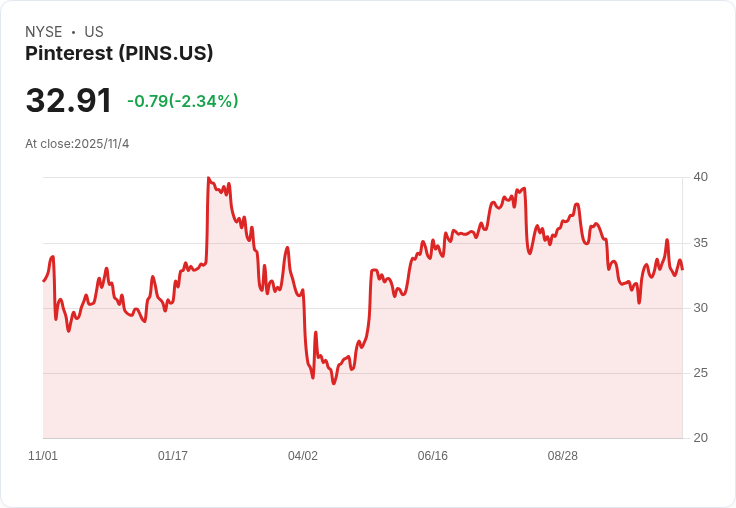Select the 06/16 date on the x-axis

click(x=433, y=456)
